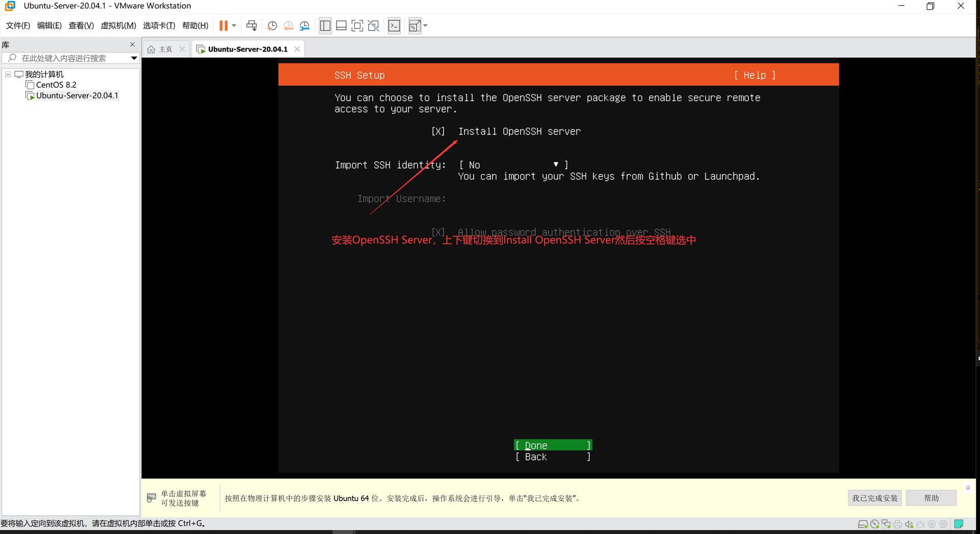This screenshot has height=534, width=980.
Task: Open the 查看(V) menu
Action: point(81,25)
